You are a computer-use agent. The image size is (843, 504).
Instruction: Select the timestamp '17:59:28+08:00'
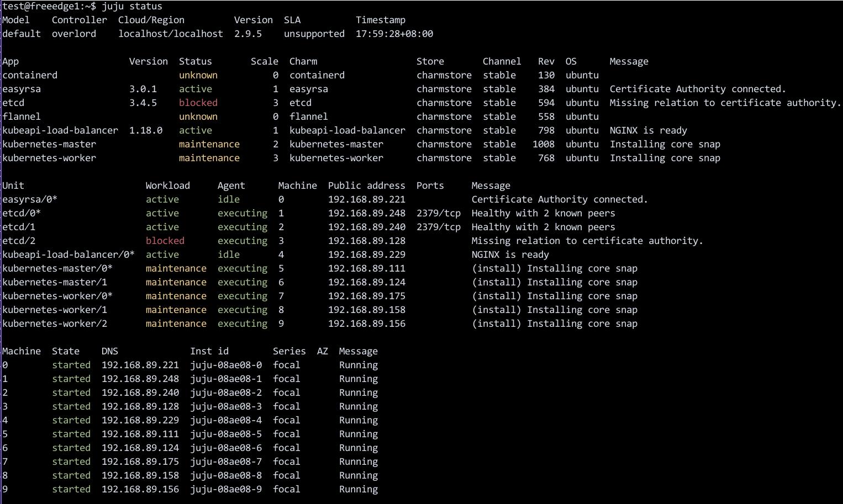[394, 34]
